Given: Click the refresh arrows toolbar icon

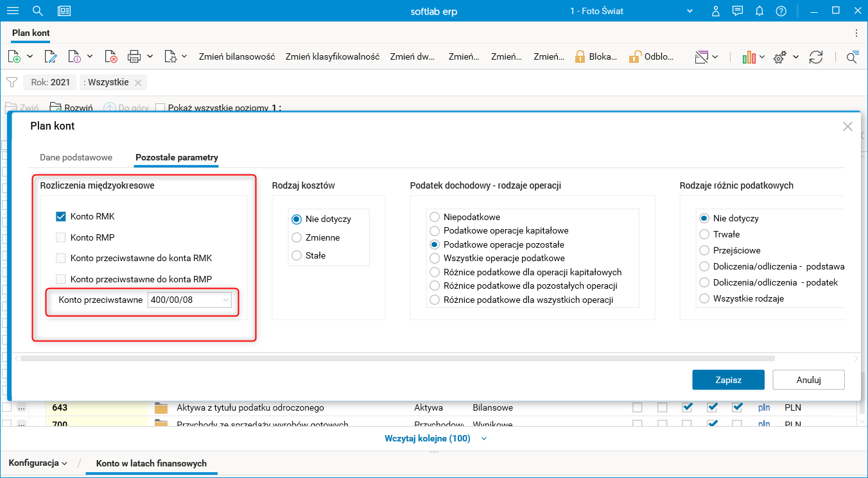Looking at the screenshot, I should click(816, 56).
